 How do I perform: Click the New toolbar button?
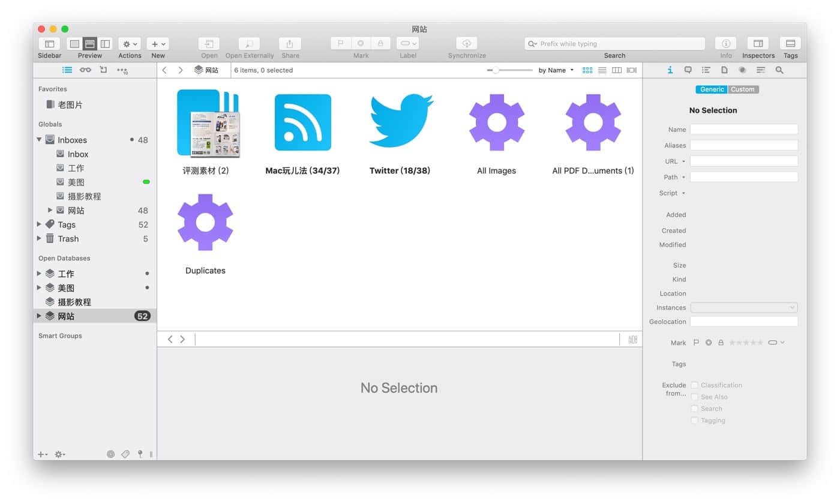pos(158,44)
